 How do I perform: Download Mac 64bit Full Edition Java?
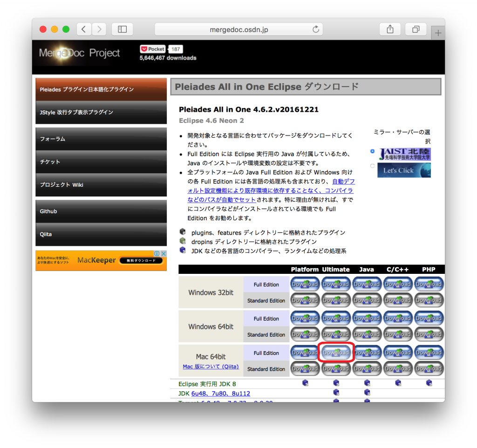[367, 353]
